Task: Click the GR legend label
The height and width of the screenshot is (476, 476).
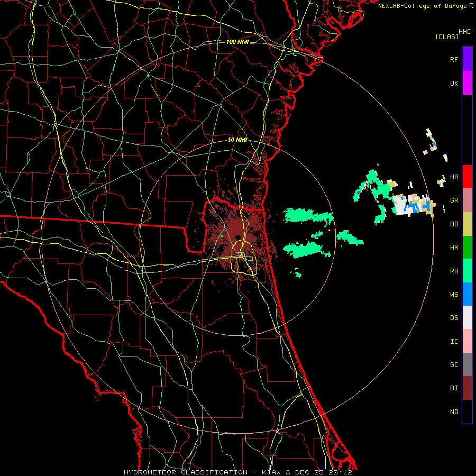Action: coord(454,200)
